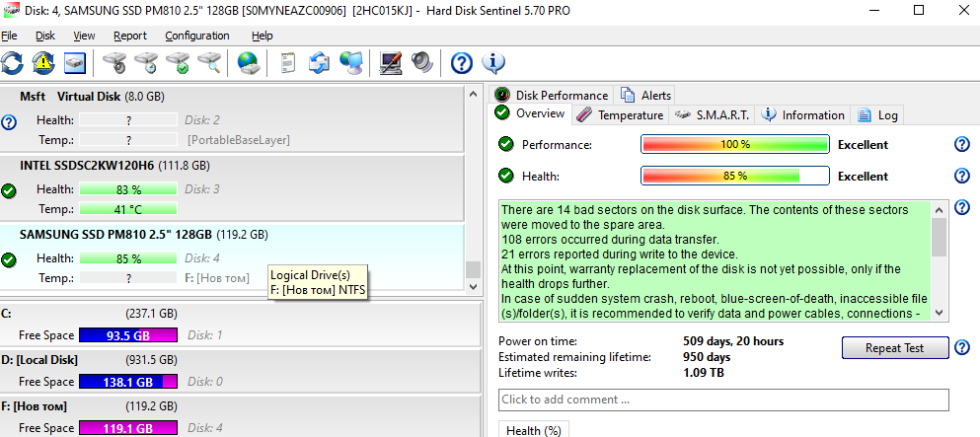This screenshot has width=980, height=437.
Task: Click the question mark status icon of Msft Virtual Disk
Action: click(9, 121)
